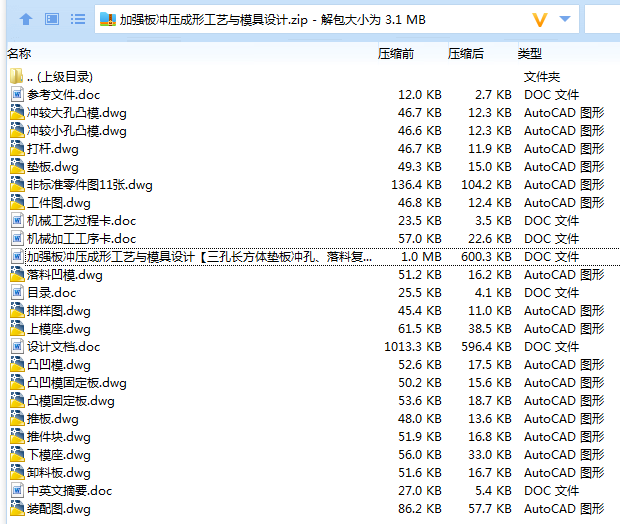Select 冲较小孔凸模.dwg file icon
The height and width of the screenshot is (524, 620).
tap(17, 131)
